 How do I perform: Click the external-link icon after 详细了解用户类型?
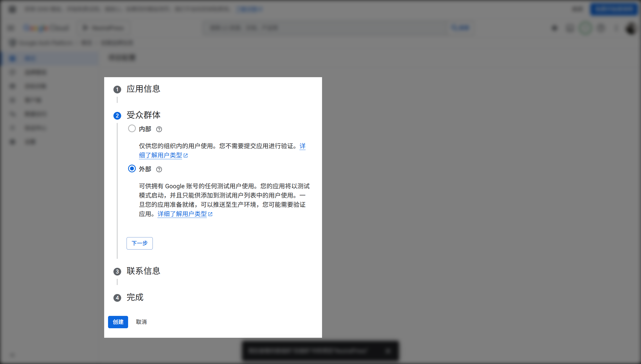click(186, 156)
